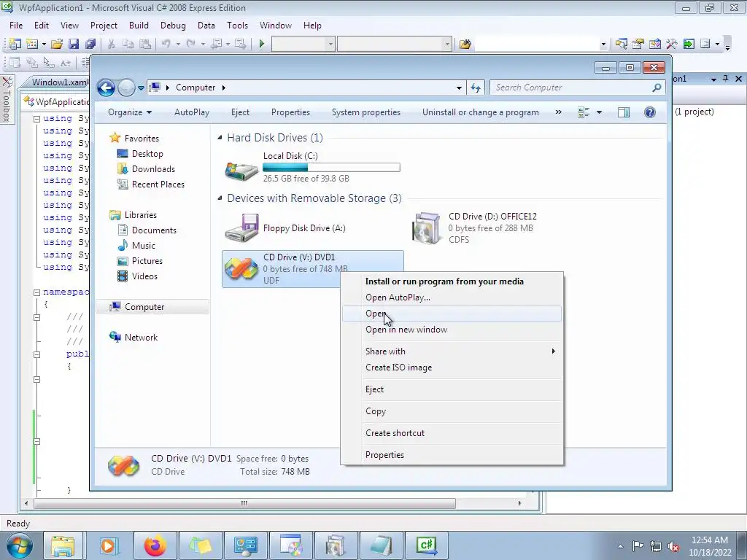Click the Start orb on taskbar
This screenshot has width=747, height=560.
click(20, 545)
